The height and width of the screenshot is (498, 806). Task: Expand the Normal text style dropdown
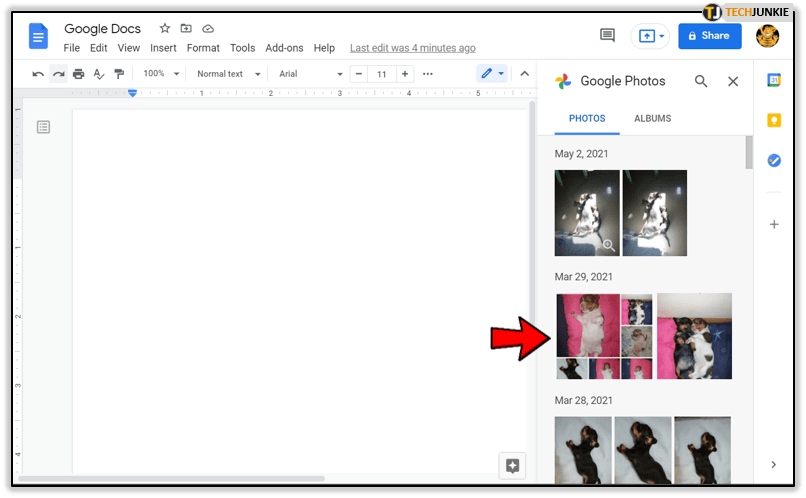click(x=228, y=74)
